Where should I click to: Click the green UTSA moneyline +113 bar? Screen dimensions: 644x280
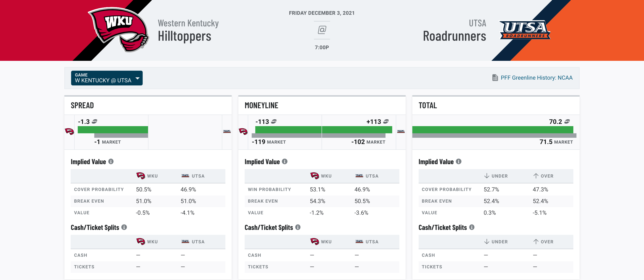357,130
